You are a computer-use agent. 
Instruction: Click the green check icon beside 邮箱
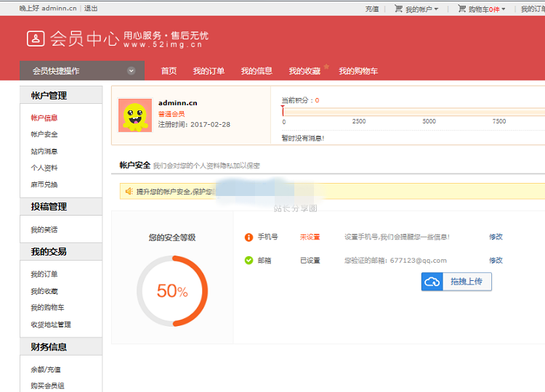click(249, 260)
